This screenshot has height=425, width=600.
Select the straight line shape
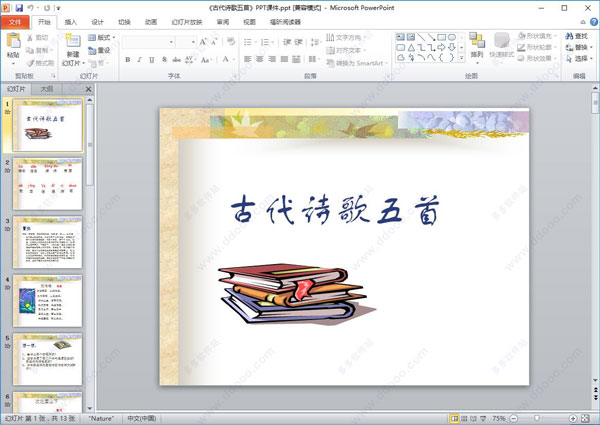[x=421, y=37]
